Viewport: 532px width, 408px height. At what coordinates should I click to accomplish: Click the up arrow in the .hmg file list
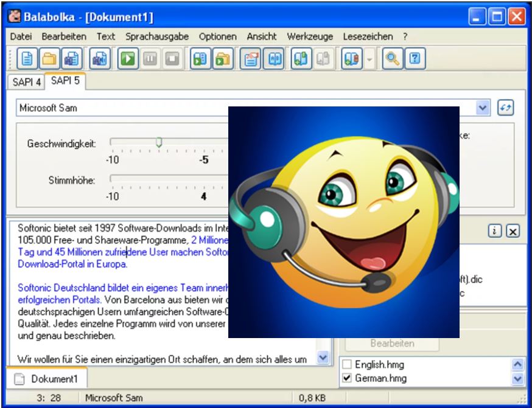coord(517,365)
